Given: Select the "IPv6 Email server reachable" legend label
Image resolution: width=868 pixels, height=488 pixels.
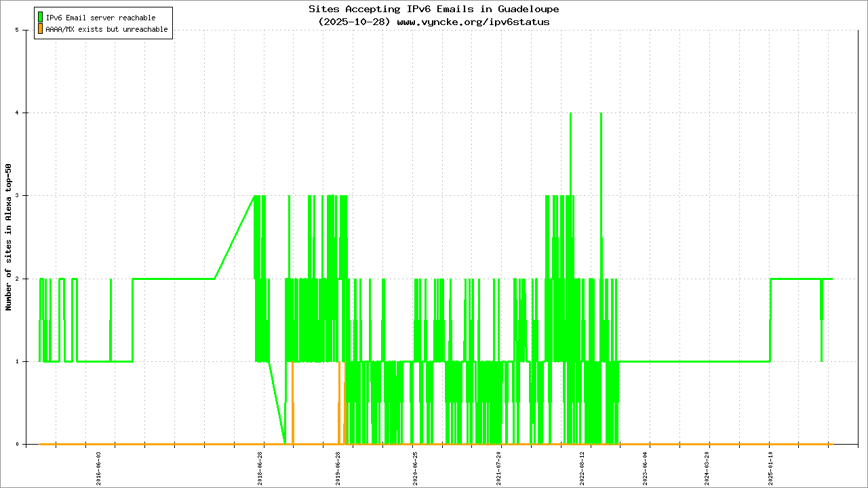Looking at the screenshot, I should [100, 18].
